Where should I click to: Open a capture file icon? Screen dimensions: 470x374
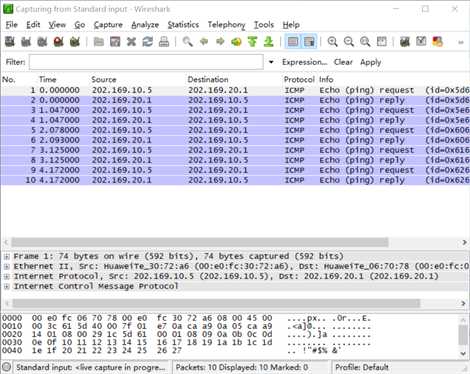[x=99, y=42]
